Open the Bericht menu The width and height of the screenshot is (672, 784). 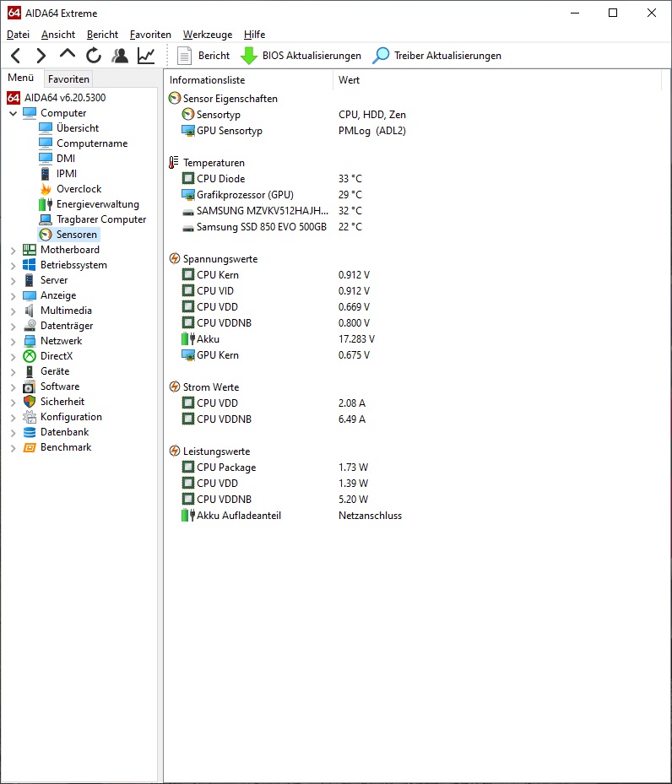coord(102,35)
